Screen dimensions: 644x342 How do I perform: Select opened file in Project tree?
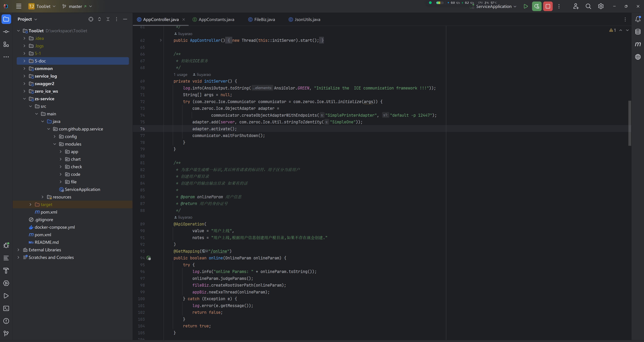pos(91,19)
